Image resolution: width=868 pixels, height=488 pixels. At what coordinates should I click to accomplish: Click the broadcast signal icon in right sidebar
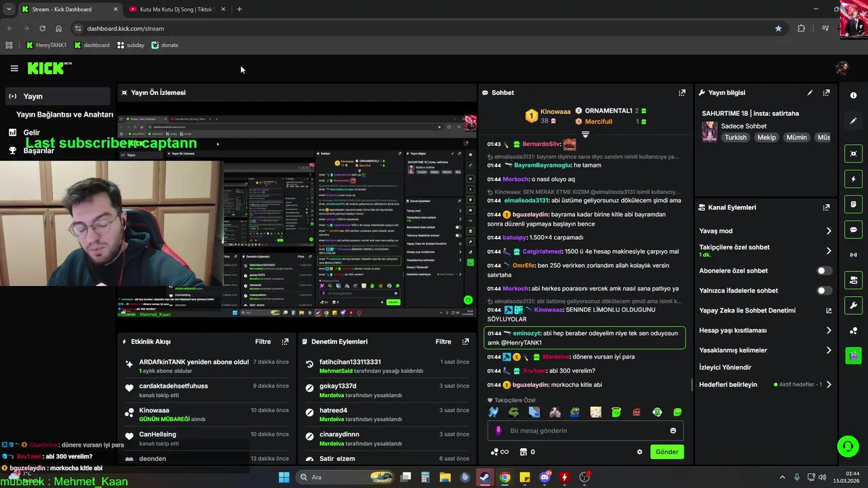click(x=853, y=255)
